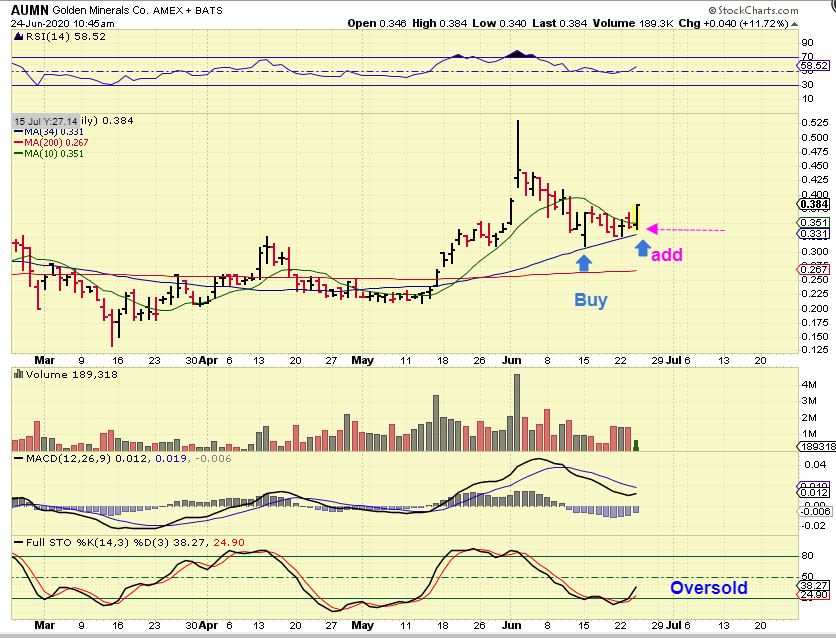836x638 pixels.
Task: Click the 38.27 stochastic tag on right axis
Action: pos(814,585)
